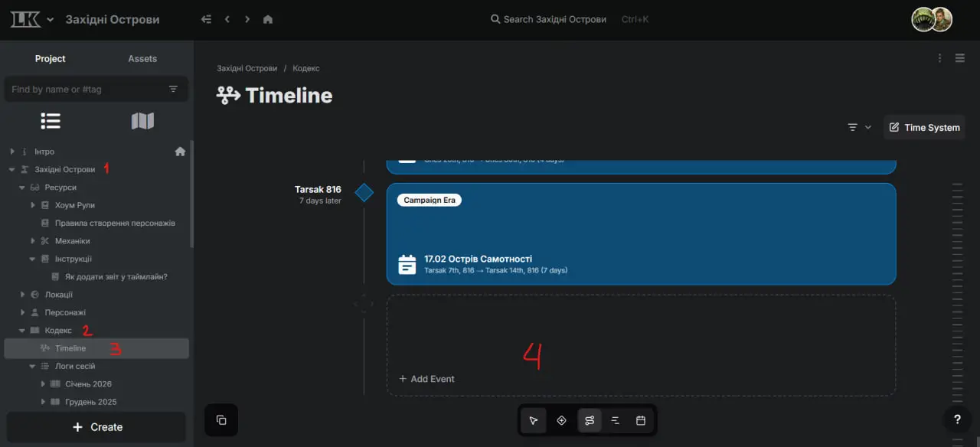Collapse the sidebar with the arrow-lines icon
This screenshot has width=980, height=447.
(x=206, y=19)
